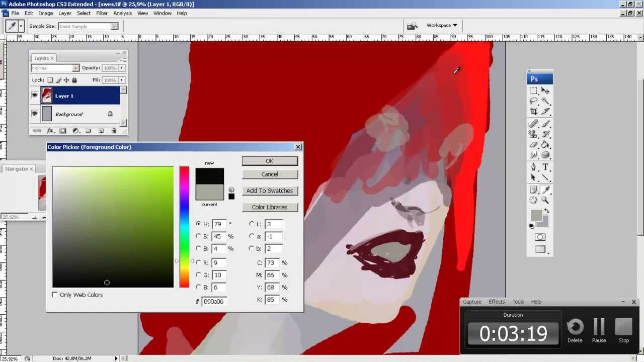The image size is (644, 362).
Task: Add a layer style (fx)
Action: [50, 131]
